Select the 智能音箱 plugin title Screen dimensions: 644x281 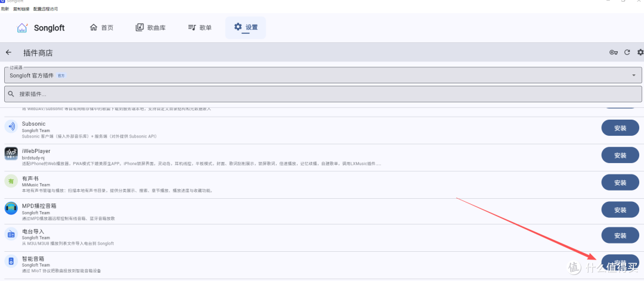[33, 259]
